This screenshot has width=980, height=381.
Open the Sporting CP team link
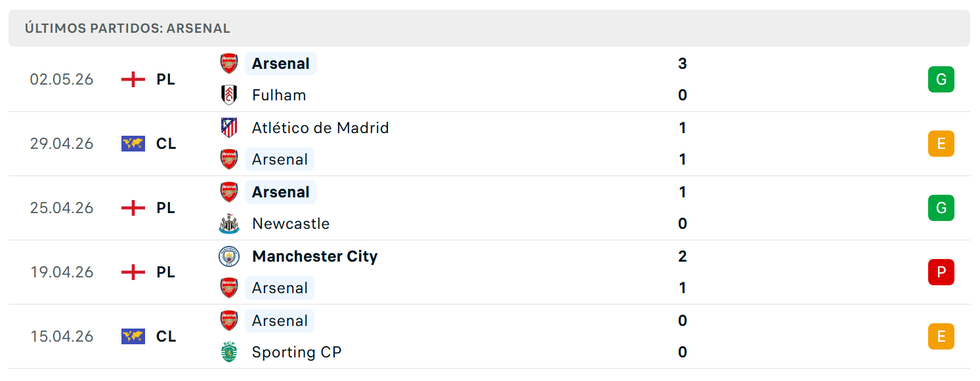coord(297,352)
